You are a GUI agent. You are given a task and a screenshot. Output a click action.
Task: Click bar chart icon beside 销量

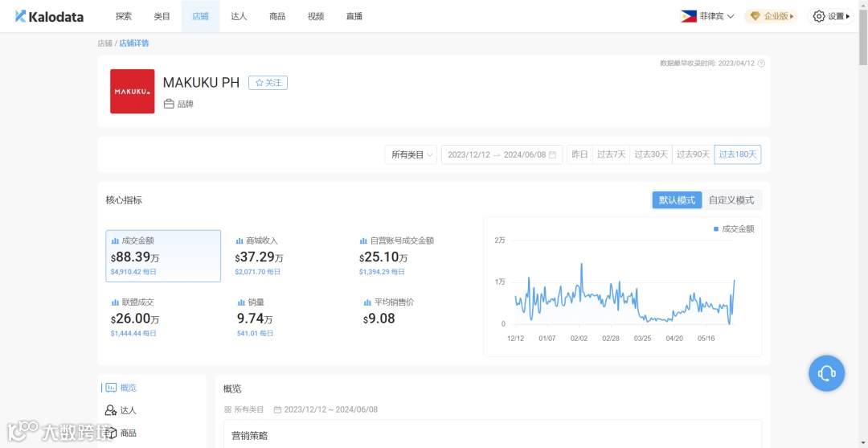pyautogui.click(x=241, y=302)
